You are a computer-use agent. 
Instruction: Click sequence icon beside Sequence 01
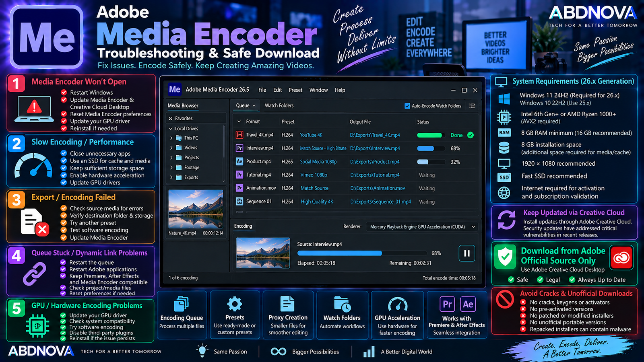click(239, 201)
